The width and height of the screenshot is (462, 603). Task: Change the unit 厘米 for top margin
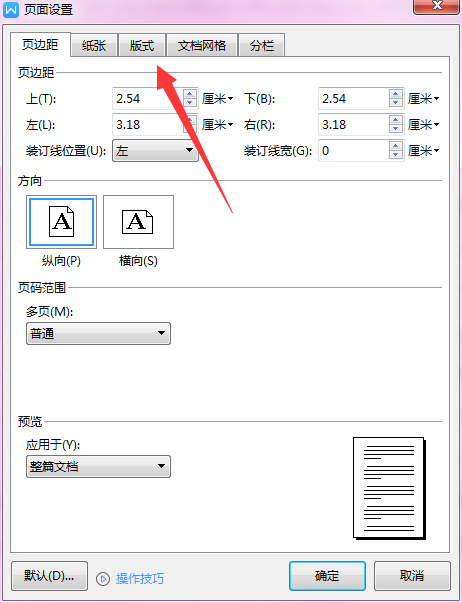point(218,99)
